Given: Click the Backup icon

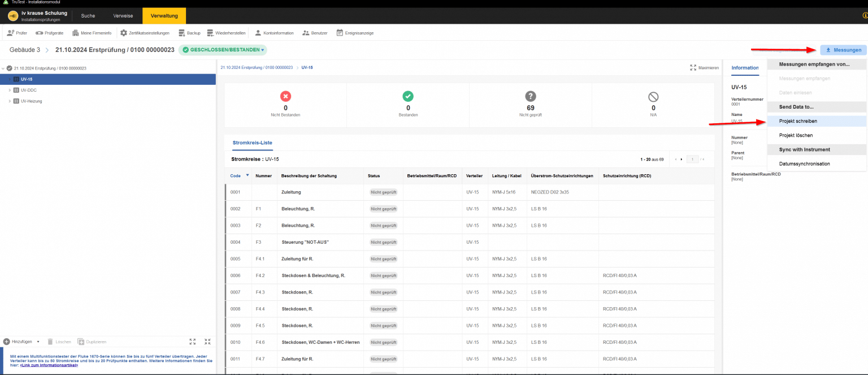Looking at the screenshot, I should point(182,33).
